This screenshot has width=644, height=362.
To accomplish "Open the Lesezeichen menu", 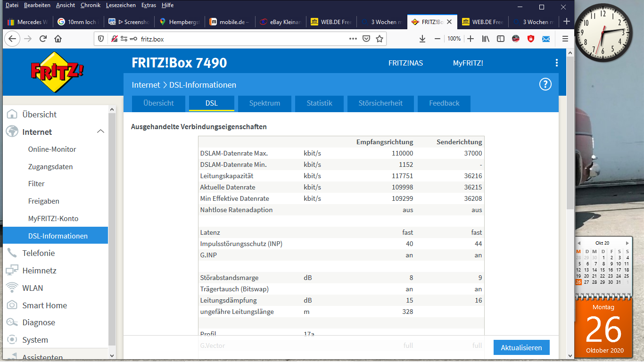I will point(121,5).
